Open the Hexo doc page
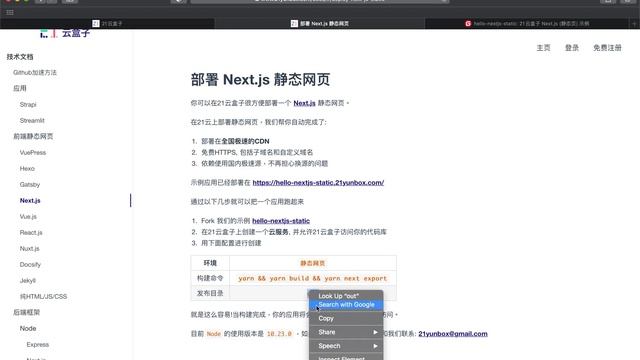The height and width of the screenshot is (360, 640). tap(27, 169)
